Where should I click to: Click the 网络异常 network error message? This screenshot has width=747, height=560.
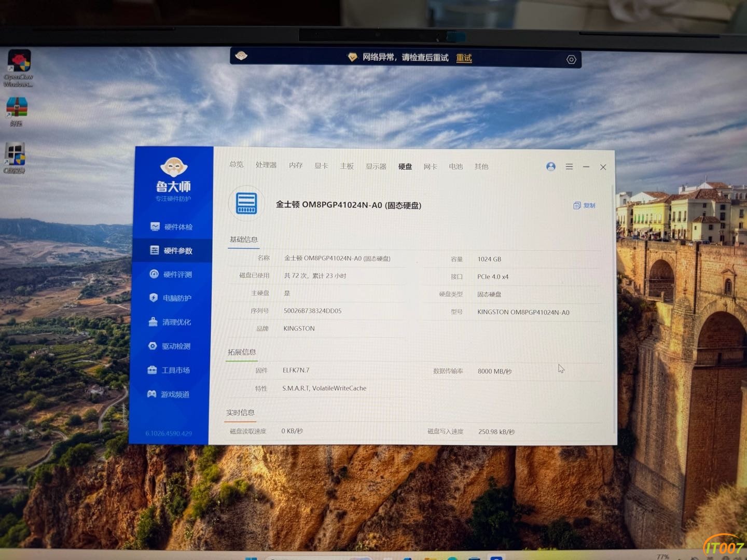(405, 58)
